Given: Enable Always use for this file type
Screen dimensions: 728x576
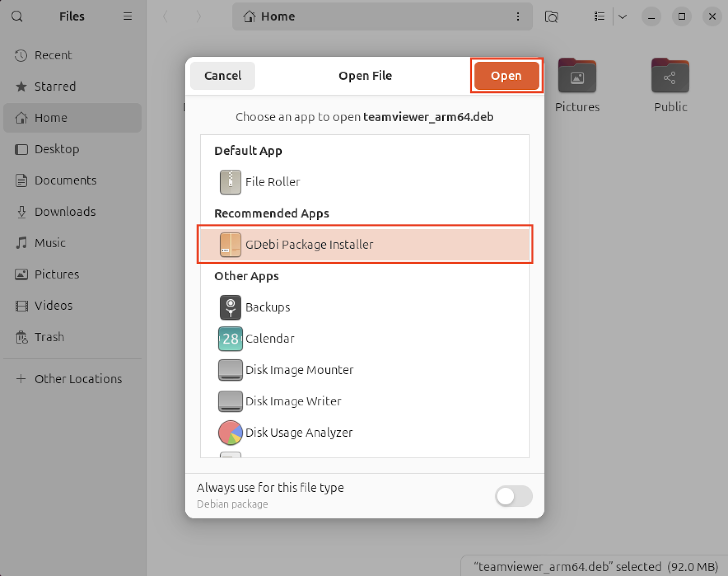Looking at the screenshot, I should pyautogui.click(x=513, y=496).
